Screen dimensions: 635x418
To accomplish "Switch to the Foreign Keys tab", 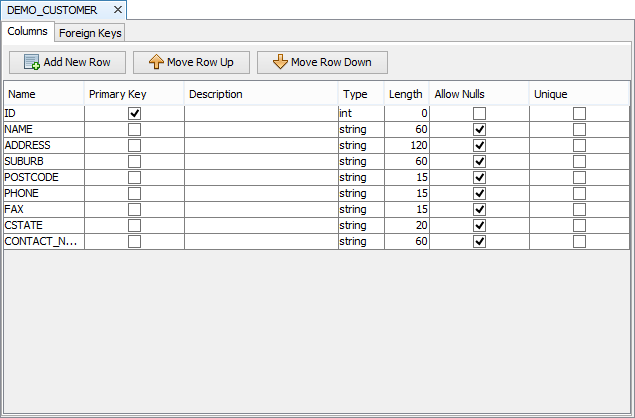I will pyautogui.click(x=90, y=33).
